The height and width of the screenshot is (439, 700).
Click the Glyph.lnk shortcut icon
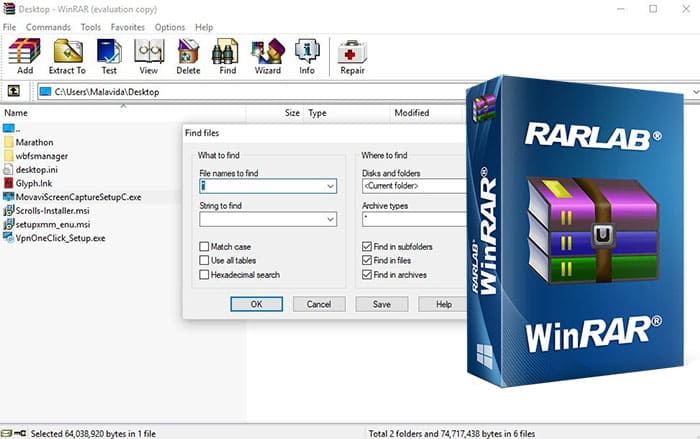(x=8, y=183)
